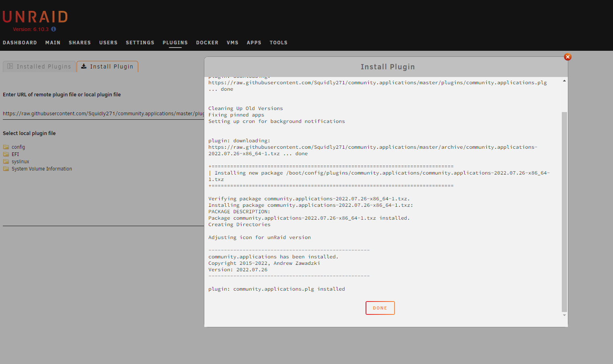Click 'Version: 2022.07.26' log line
613x364 pixels.
(x=238, y=270)
